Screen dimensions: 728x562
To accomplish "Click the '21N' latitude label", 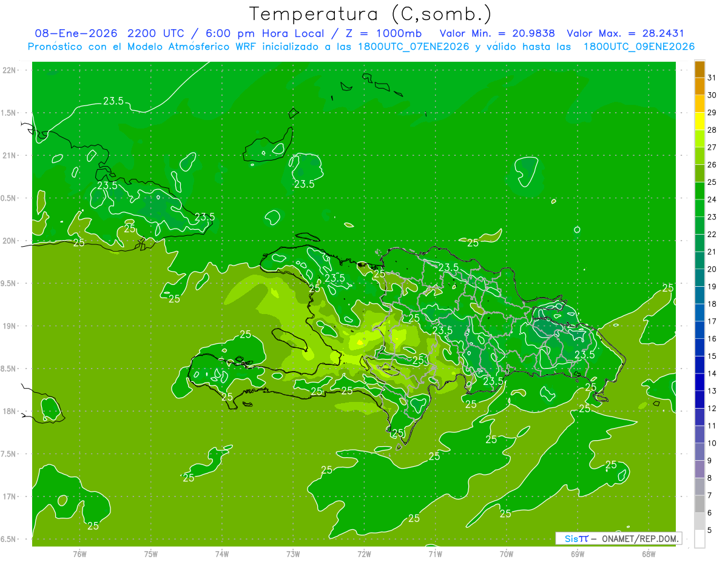I will tap(10, 156).
